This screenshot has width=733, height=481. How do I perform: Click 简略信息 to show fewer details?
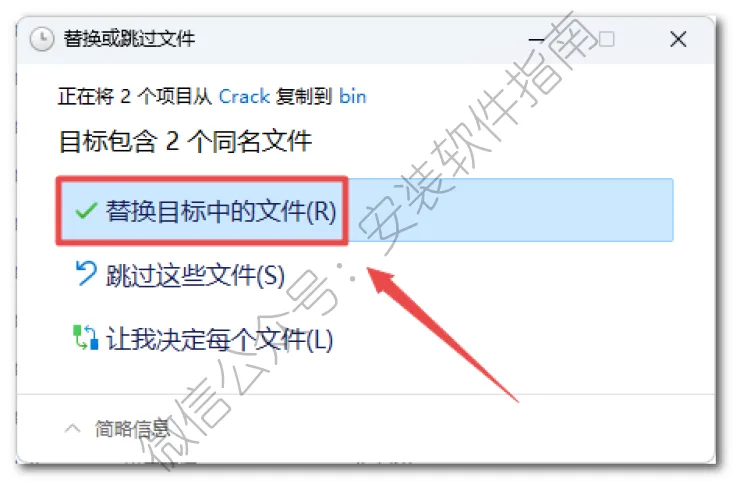(132, 428)
